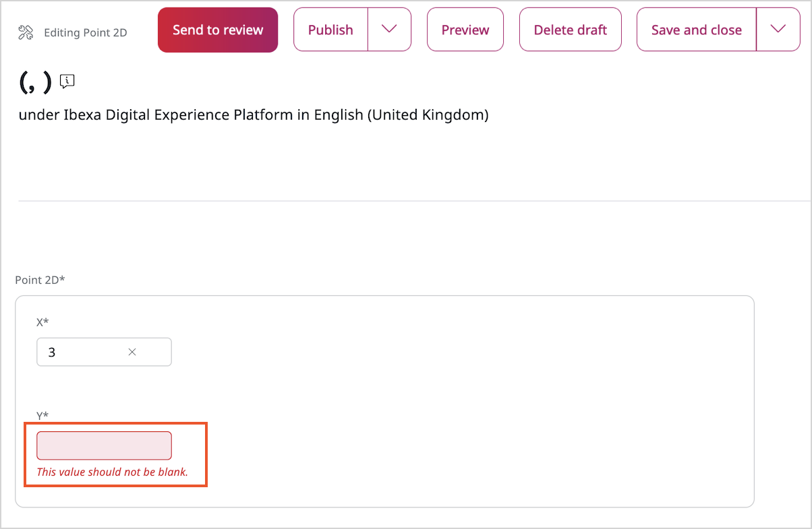Click the empty Y input field
Screen dimensions: 812x529
104,445
